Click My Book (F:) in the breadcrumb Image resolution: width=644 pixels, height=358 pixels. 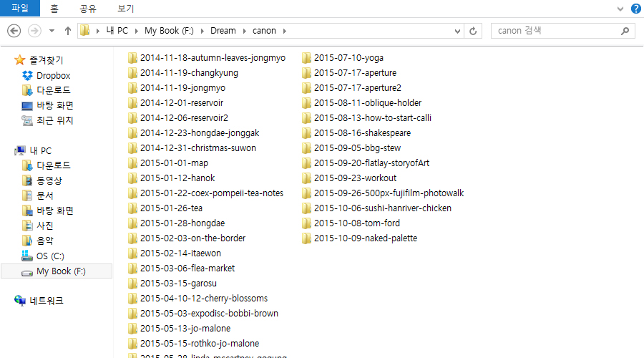pos(170,31)
